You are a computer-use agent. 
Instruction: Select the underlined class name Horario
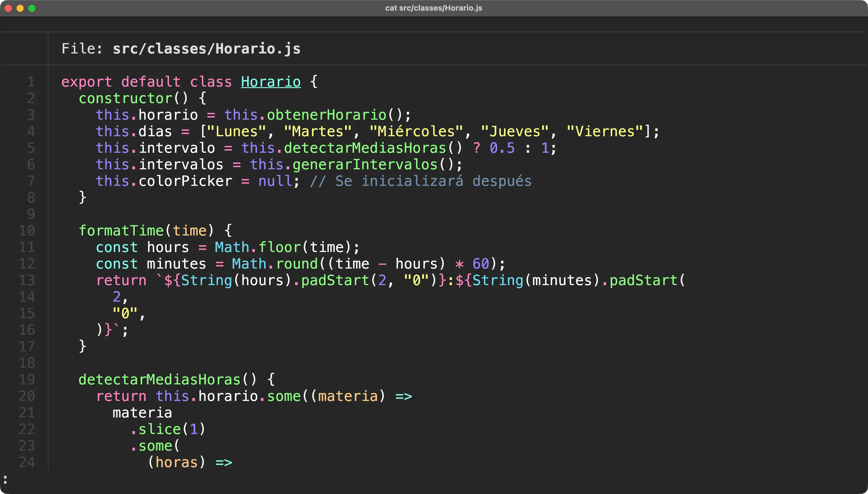[x=270, y=82]
